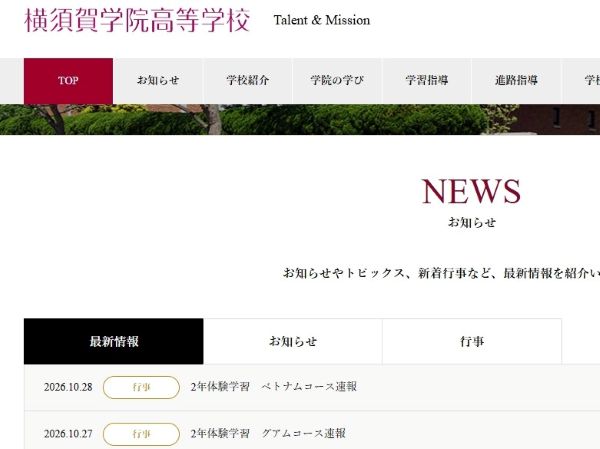The height and width of the screenshot is (449, 600).
Task: Click the date 2026.10.28
Action: (68, 387)
